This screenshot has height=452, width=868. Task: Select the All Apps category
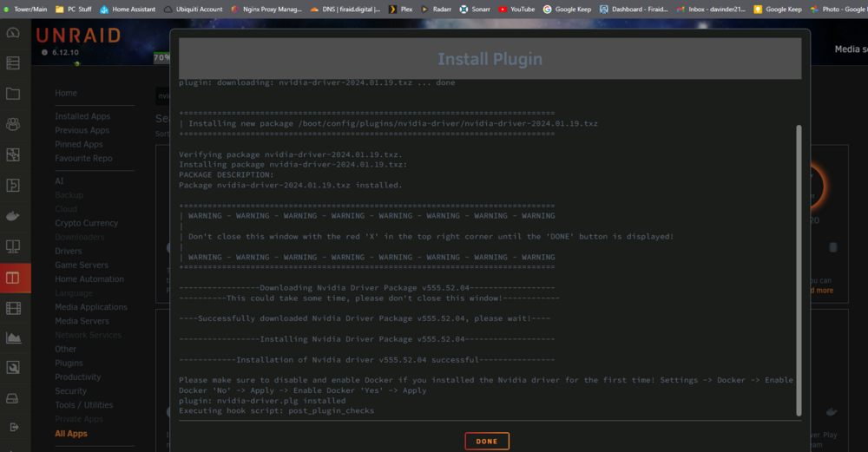[71, 433]
